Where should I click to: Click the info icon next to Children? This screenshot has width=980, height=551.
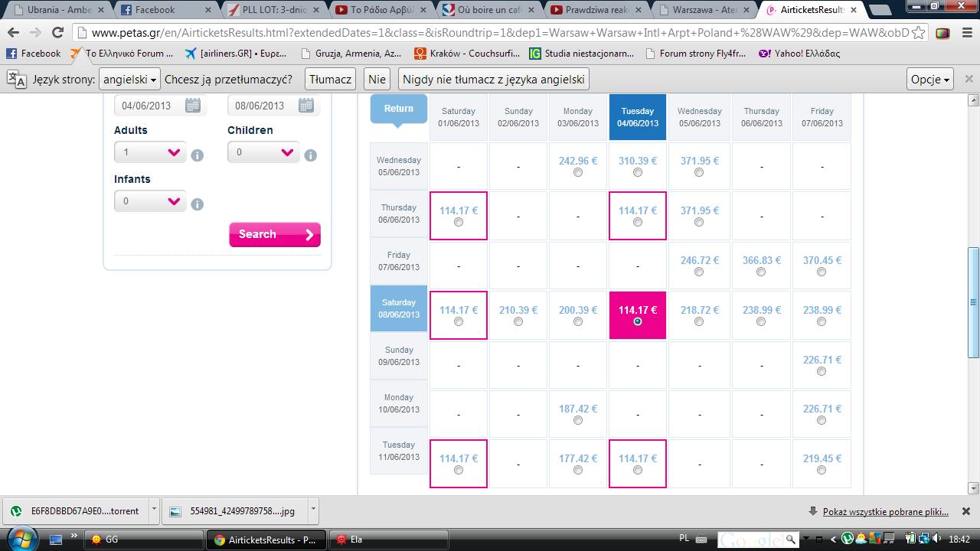(x=310, y=155)
